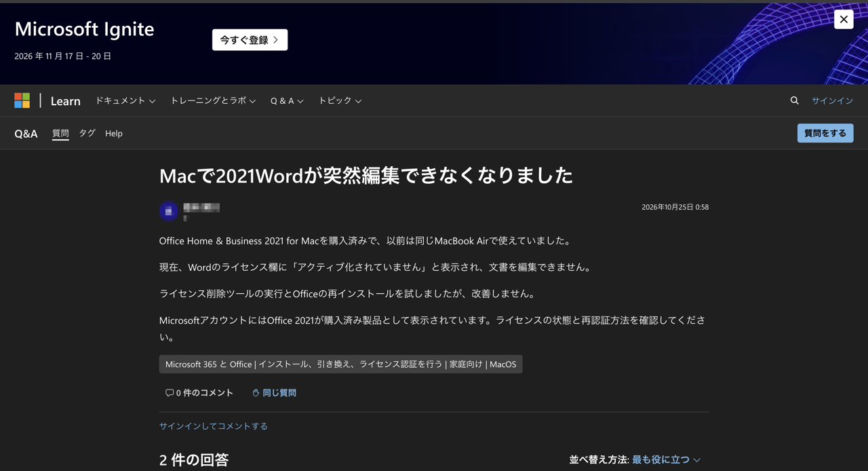Click the Microsoft logo icon
Viewport: 868px width, 471px height.
click(22, 100)
